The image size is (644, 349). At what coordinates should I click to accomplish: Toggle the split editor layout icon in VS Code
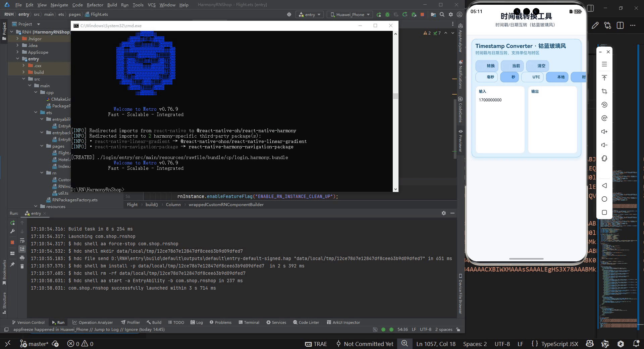click(620, 26)
